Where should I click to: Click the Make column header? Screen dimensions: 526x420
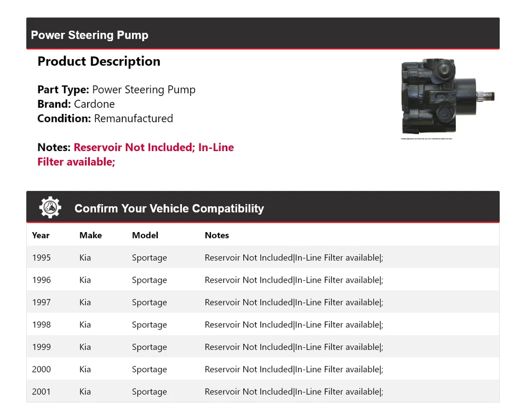90,235
